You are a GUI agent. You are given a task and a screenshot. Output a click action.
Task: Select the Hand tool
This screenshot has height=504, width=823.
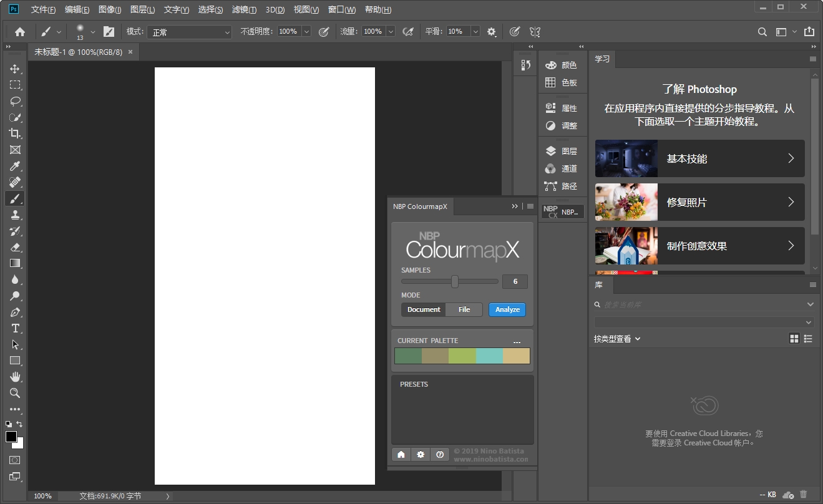[x=15, y=377]
